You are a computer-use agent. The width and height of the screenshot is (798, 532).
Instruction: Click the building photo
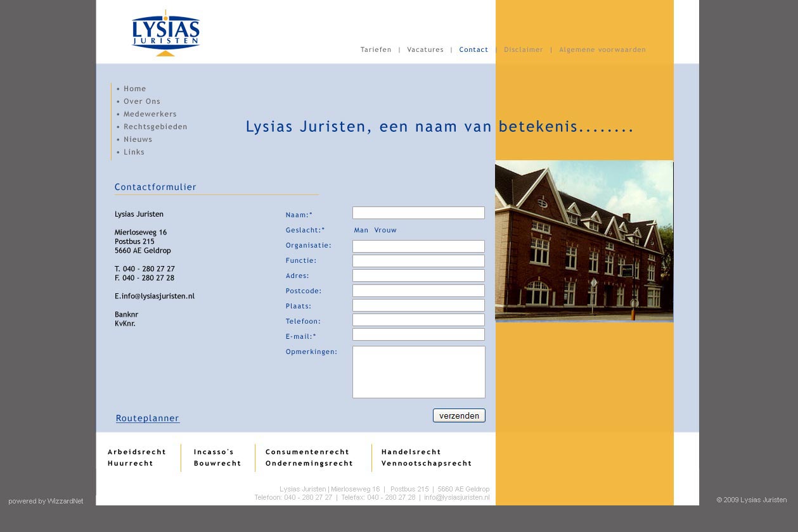(x=584, y=242)
